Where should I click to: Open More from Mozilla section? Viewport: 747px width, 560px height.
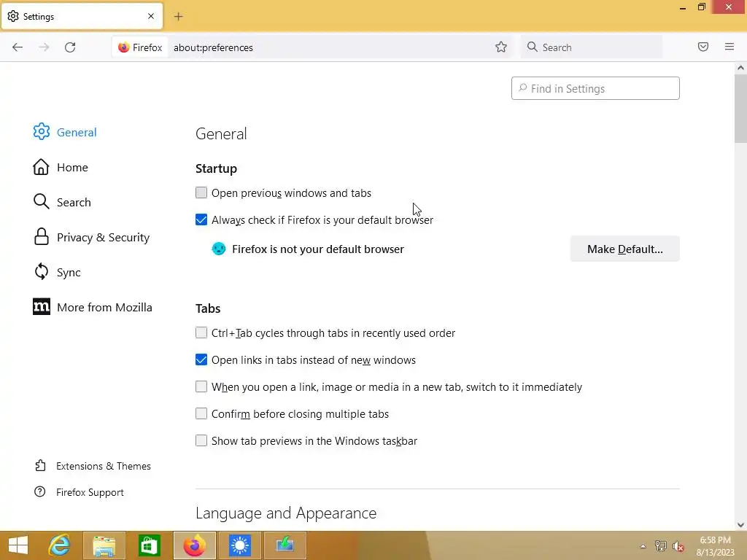click(x=93, y=307)
